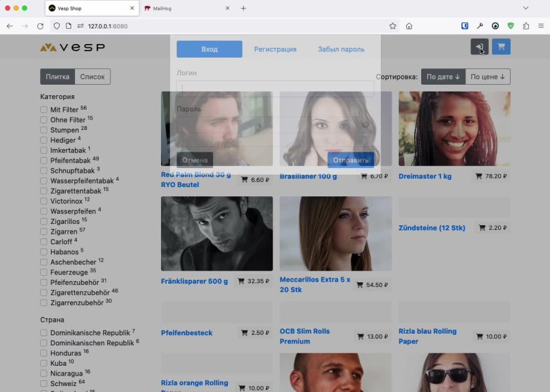Select the Zigarren category checkbox
The width and height of the screenshot is (550, 392).
pos(43,232)
